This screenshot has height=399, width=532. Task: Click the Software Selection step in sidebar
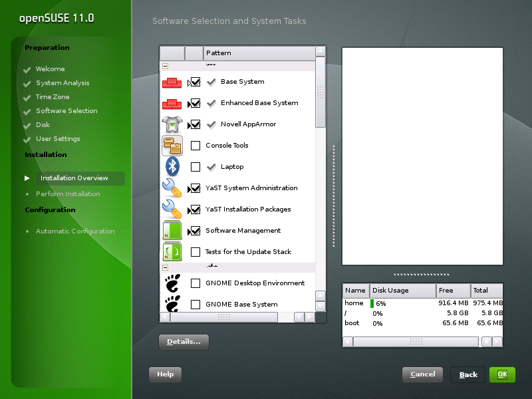tap(66, 111)
